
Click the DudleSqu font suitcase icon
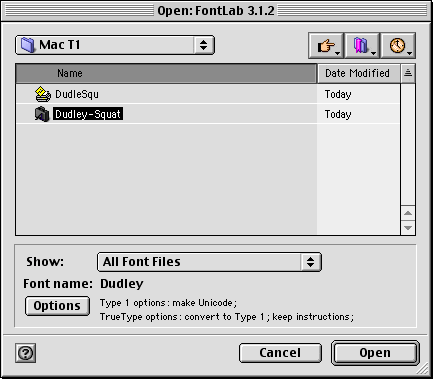pyautogui.click(x=43, y=94)
